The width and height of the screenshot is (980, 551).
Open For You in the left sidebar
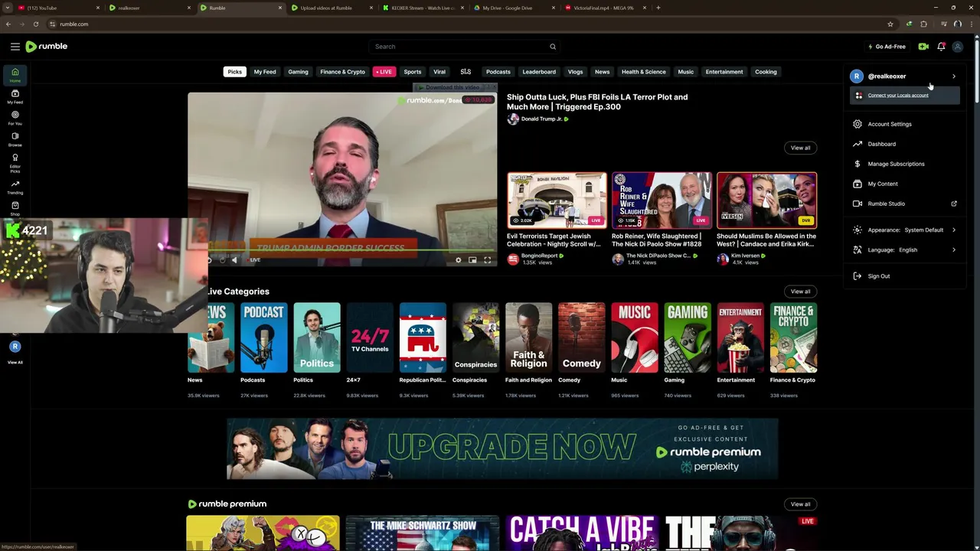pyautogui.click(x=15, y=118)
